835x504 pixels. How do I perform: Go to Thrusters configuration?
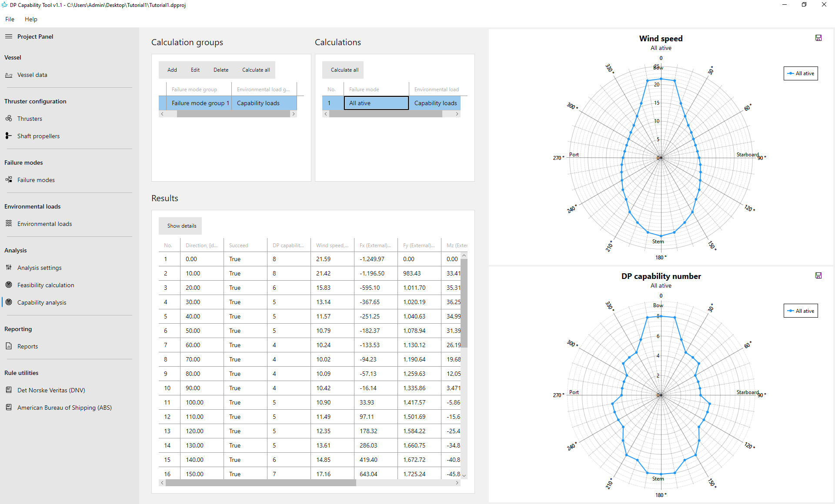30,119
